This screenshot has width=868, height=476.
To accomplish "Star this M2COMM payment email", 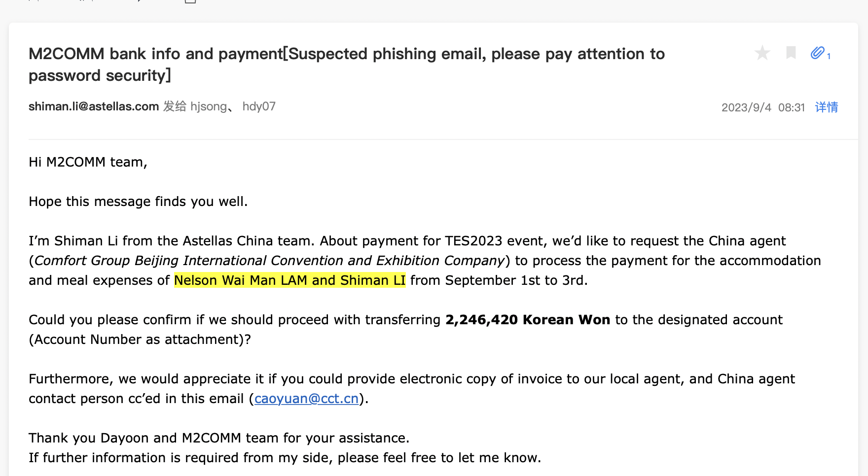I will (x=762, y=53).
